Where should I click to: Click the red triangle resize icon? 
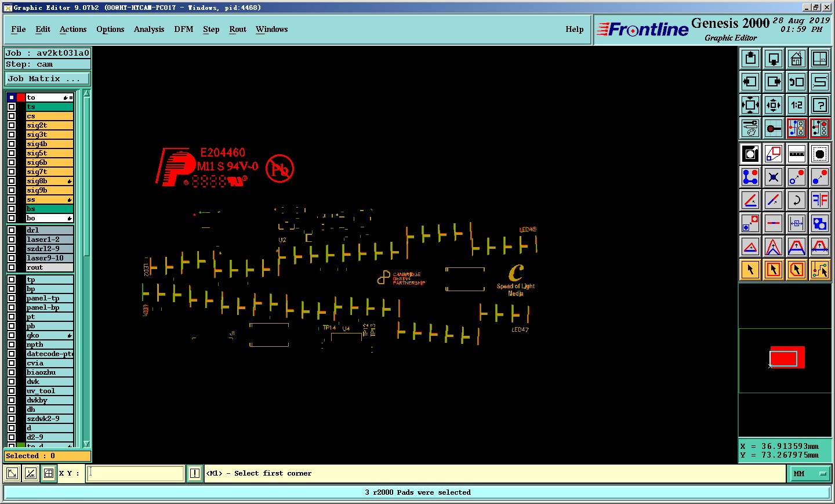750,246
